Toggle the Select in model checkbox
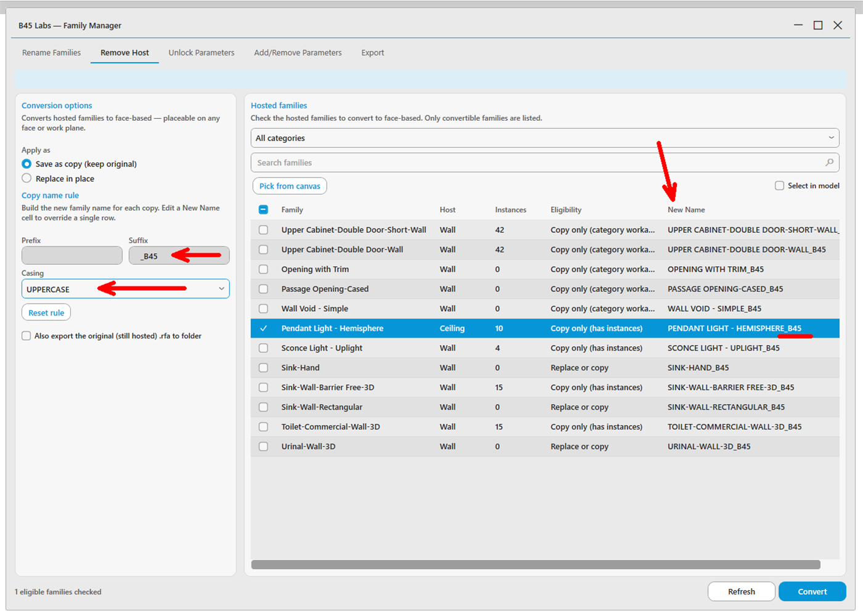This screenshot has height=616, width=863. (779, 185)
